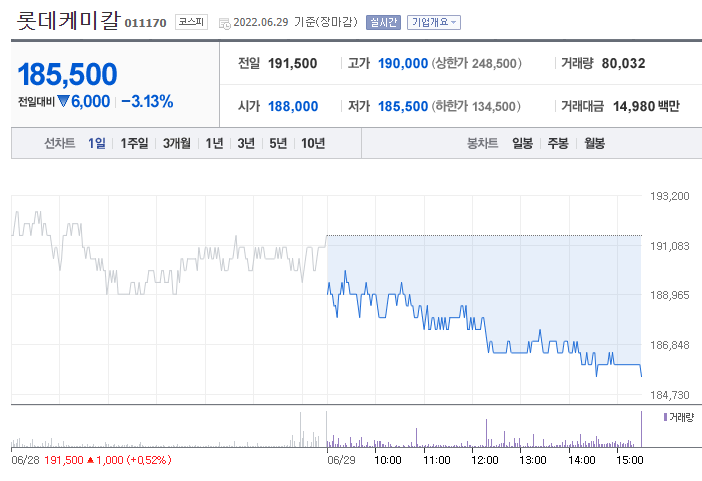
Task: Click the 코스피 market badge
Action: point(191,22)
